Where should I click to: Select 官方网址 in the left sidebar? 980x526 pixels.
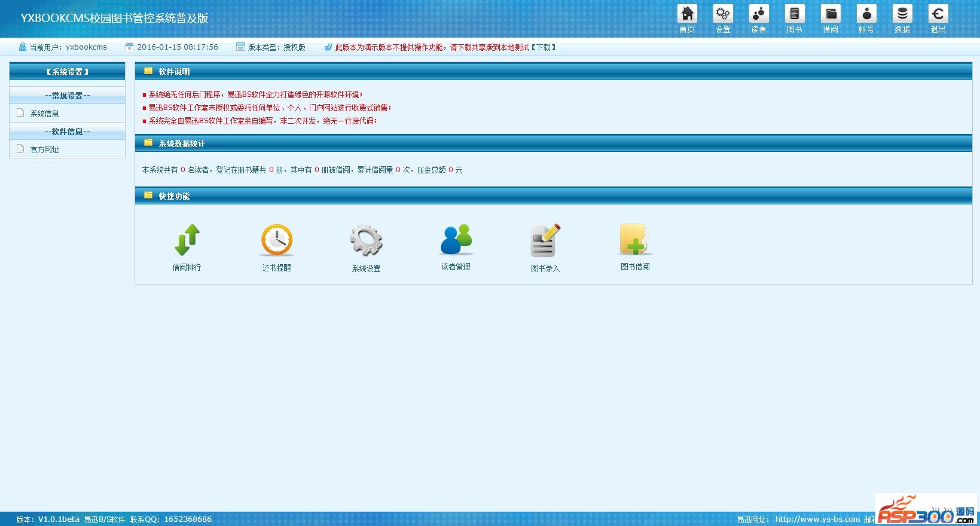45,149
